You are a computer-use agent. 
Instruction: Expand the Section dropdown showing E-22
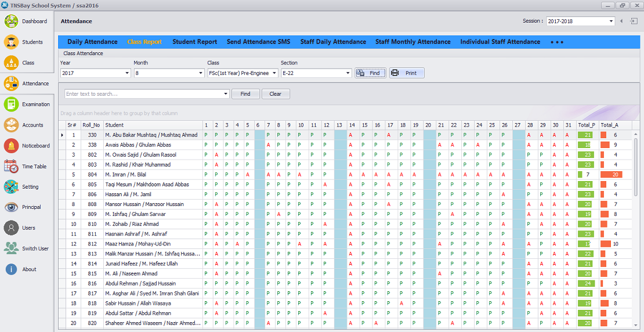tap(348, 73)
